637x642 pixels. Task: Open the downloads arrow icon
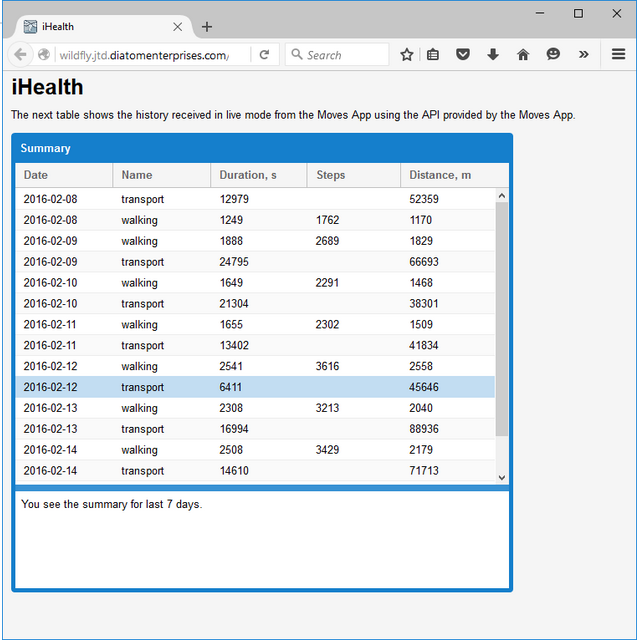pyautogui.click(x=493, y=55)
